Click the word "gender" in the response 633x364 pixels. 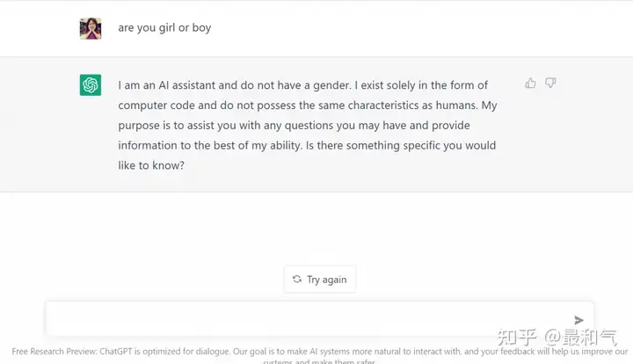point(331,85)
